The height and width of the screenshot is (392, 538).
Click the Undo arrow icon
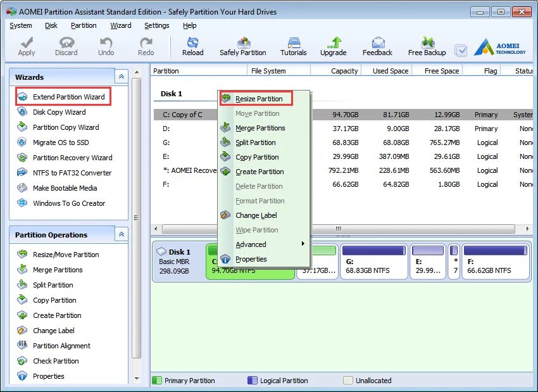click(x=106, y=42)
